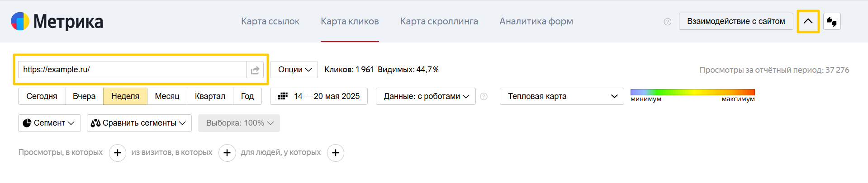Switch period to Квартал
Viewport: 868px width, 183px height.
pyautogui.click(x=210, y=96)
